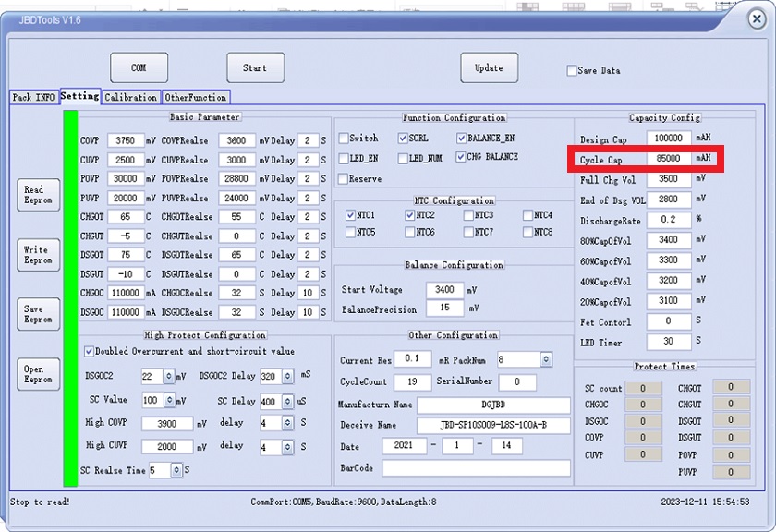
Task: Open the SC Value dropdown
Action: tap(170, 400)
